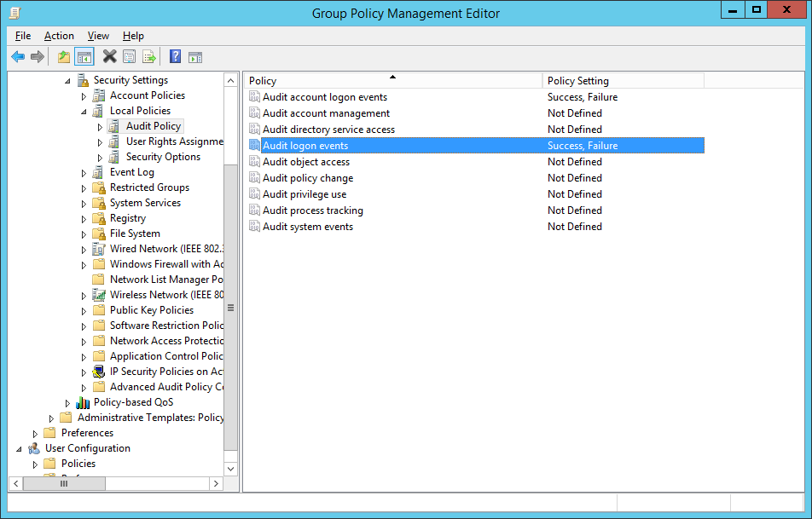The width and height of the screenshot is (812, 519).
Task: Collapse the Local Policies node
Action: pos(84,112)
